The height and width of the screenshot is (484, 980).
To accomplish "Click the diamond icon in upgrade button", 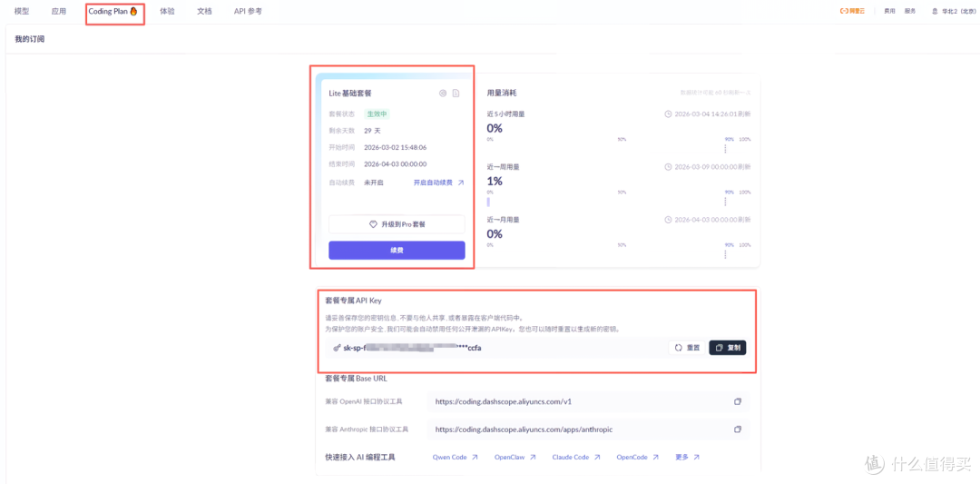I will coord(373,224).
